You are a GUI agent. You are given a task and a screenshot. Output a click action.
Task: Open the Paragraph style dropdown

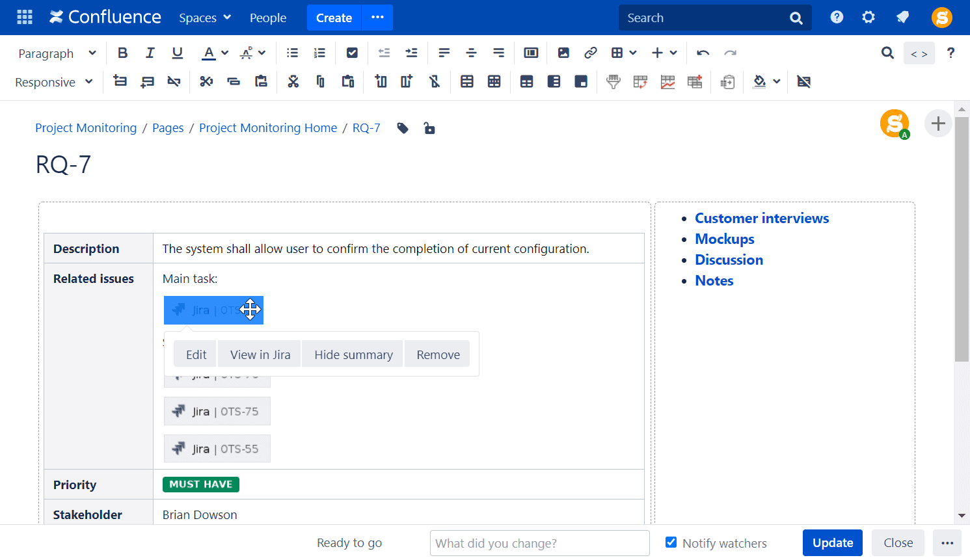coord(57,53)
